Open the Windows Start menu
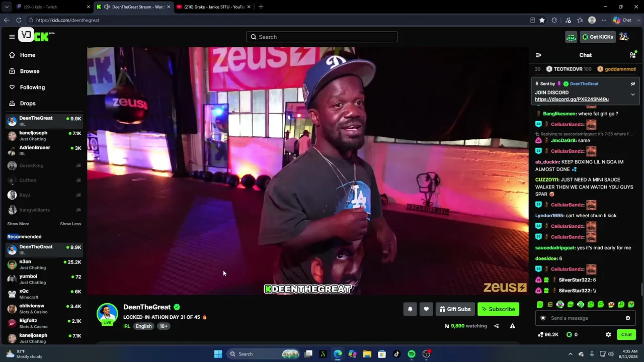 218,354
